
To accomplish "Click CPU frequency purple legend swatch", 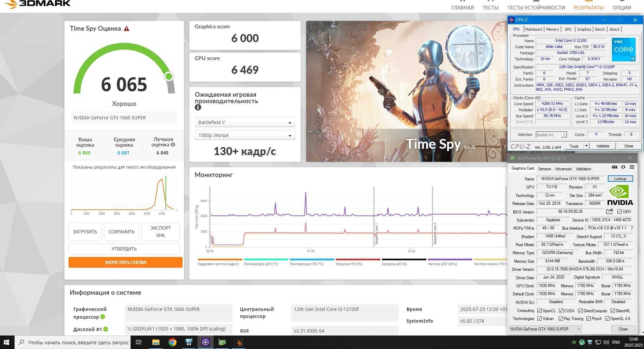I will pyautogui.click(x=450, y=260).
